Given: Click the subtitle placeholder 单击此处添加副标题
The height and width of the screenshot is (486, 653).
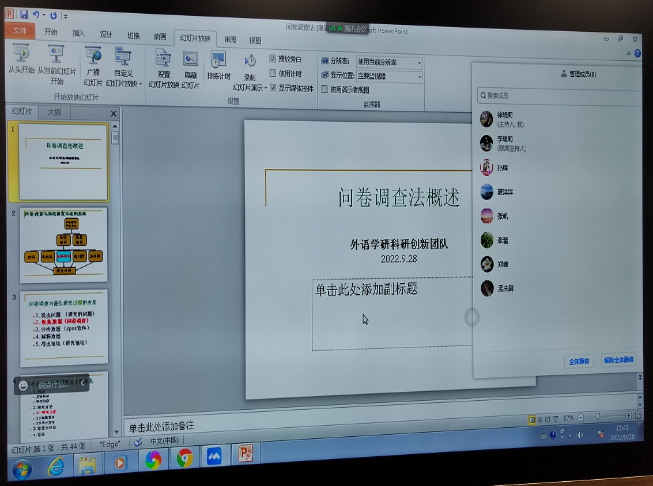Looking at the screenshot, I should coord(366,289).
